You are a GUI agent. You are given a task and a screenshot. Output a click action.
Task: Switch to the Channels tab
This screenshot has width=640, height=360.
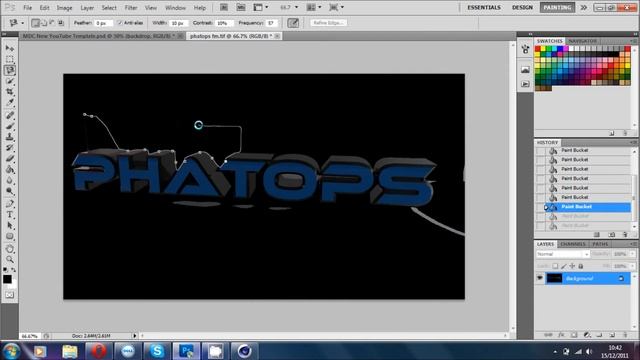(573, 244)
